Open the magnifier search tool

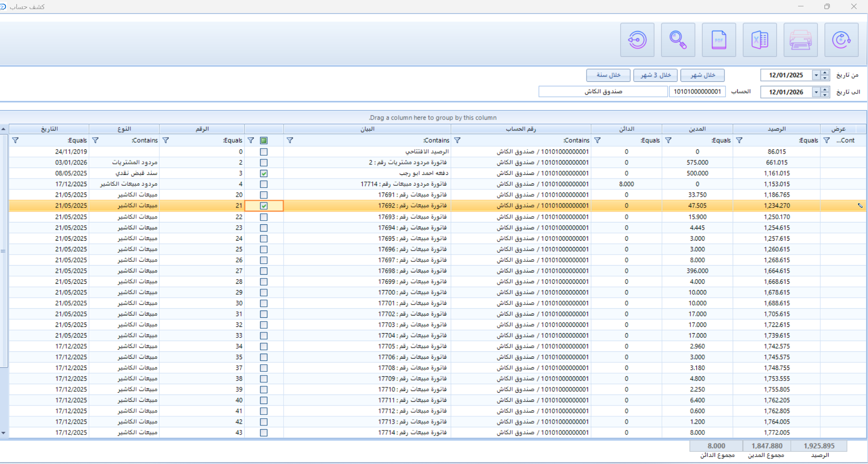pyautogui.click(x=678, y=40)
